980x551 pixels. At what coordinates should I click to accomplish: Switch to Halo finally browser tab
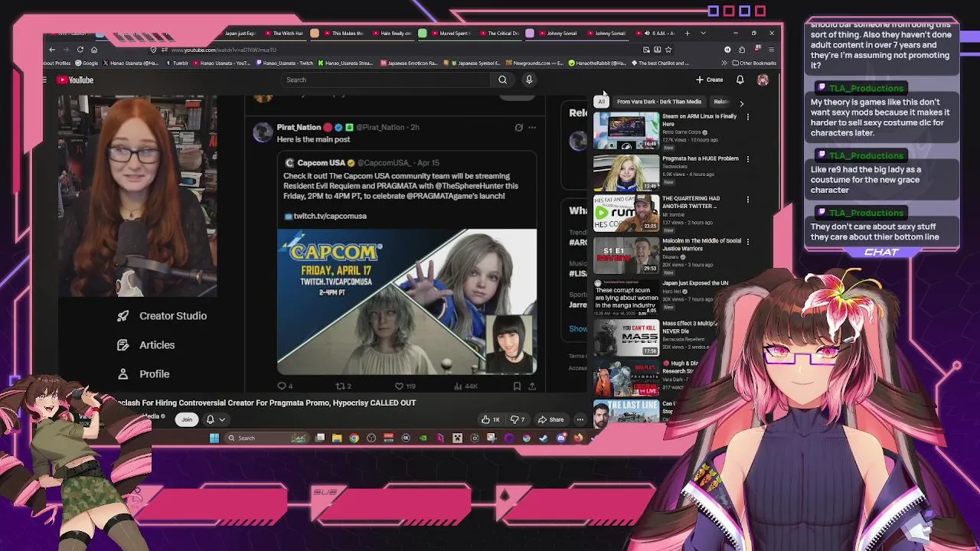[392, 33]
